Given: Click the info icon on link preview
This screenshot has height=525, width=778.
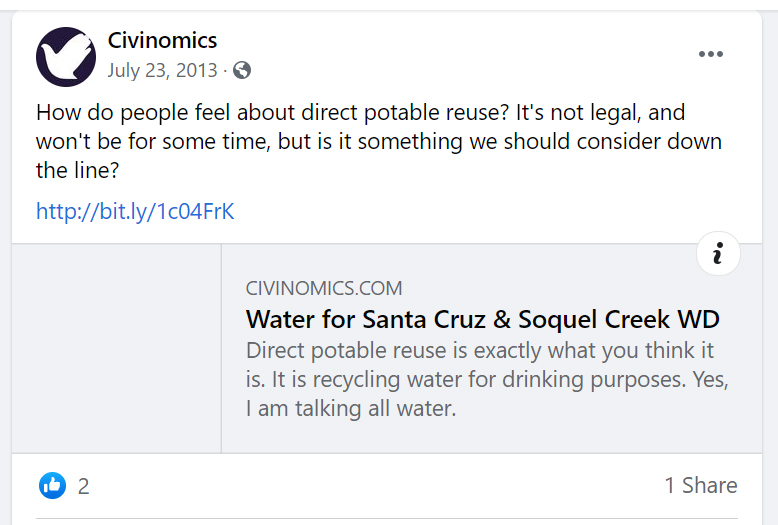Looking at the screenshot, I should click(717, 254).
